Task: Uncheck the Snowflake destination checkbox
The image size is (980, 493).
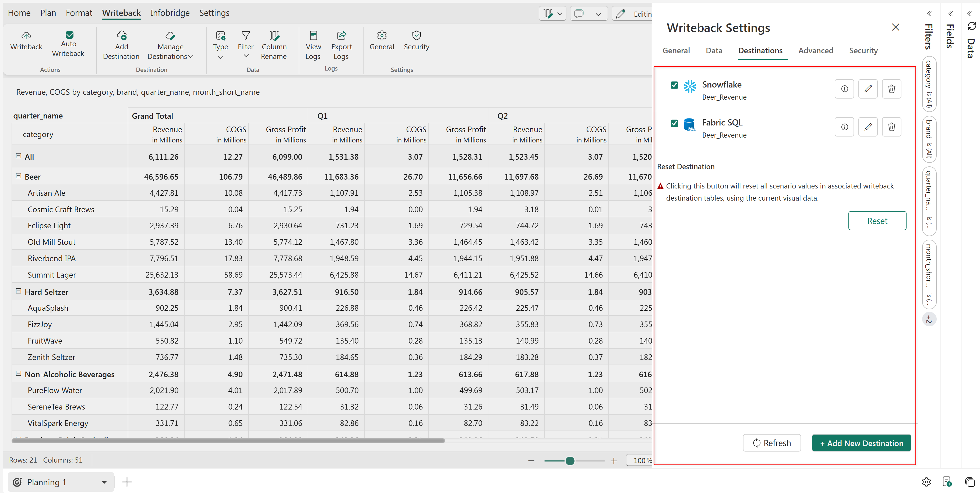Action: pos(674,85)
